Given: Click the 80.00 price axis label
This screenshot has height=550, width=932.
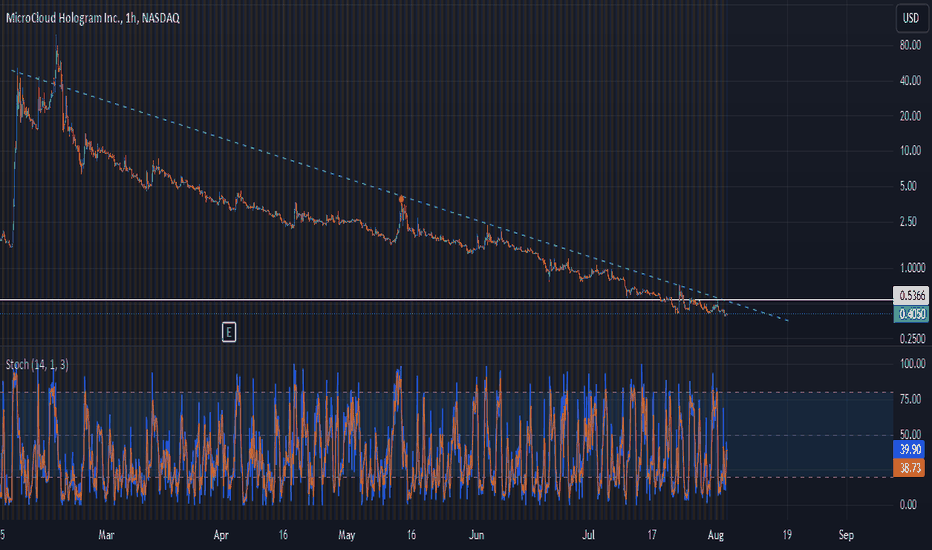Looking at the screenshot, I should coord(910,45).
